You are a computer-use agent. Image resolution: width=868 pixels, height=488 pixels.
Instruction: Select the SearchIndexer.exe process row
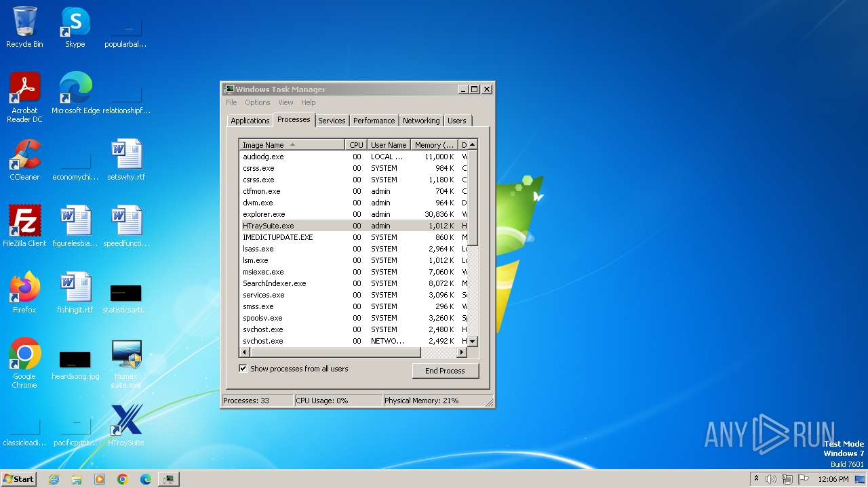tap(353, 283)
